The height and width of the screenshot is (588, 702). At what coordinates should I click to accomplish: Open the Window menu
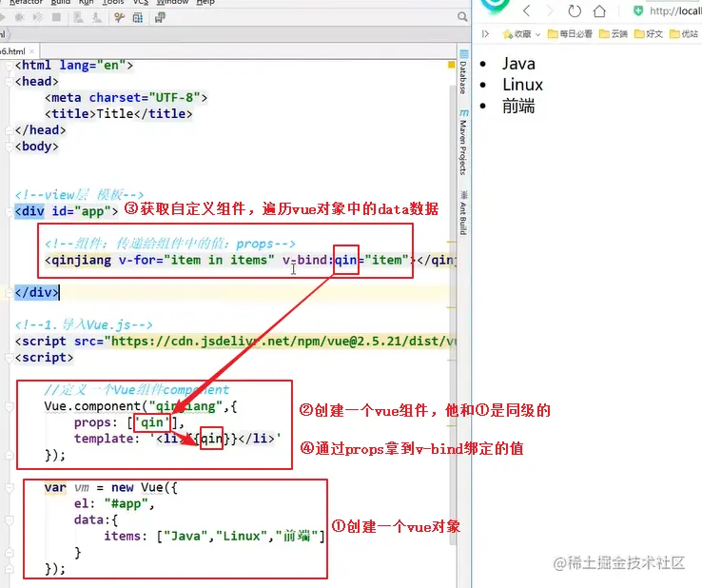pos(172,2)
